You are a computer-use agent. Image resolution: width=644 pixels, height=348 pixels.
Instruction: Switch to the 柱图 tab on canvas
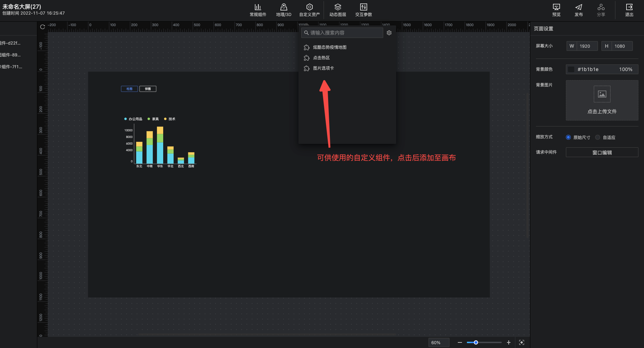[x=129, y=89]
